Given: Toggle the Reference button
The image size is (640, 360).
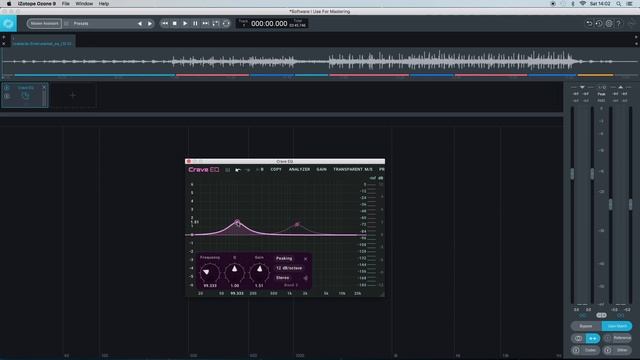Looking at the screenshot, I should [x=618, y=338].
